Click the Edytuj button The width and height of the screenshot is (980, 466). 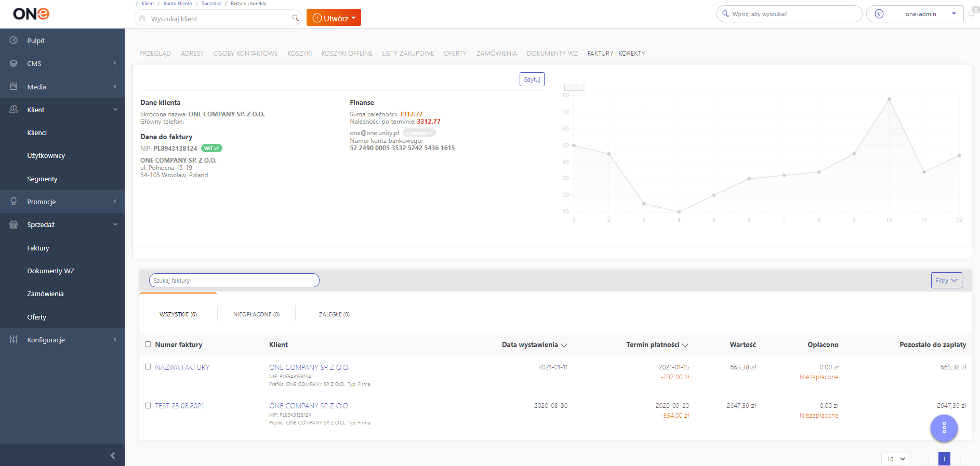532,79
